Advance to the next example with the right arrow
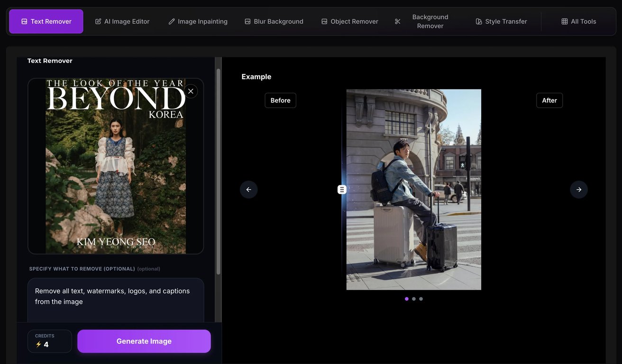Image resolution: width=622 pixels, height=364 pixels. coord(579,190)
